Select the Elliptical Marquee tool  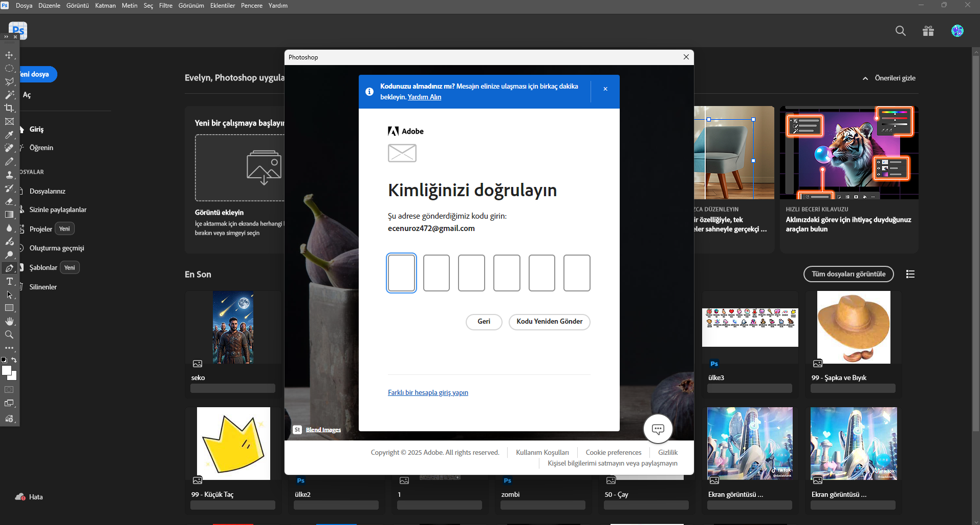pyautogui.click(x=9, y=68)
